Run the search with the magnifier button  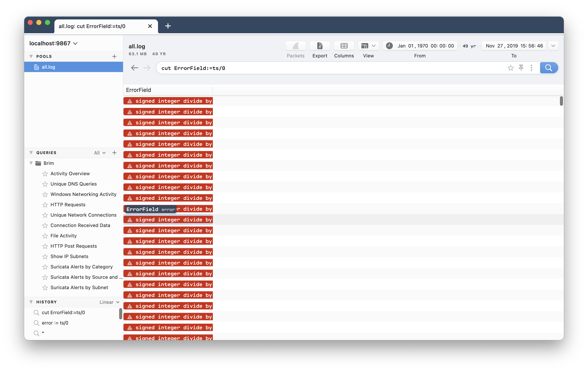[549, 68]
